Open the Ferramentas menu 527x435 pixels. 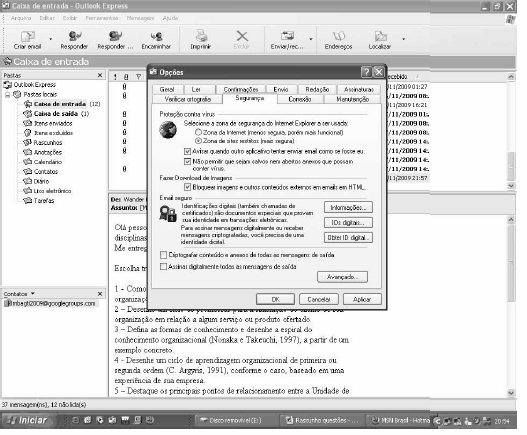(102, 18)
